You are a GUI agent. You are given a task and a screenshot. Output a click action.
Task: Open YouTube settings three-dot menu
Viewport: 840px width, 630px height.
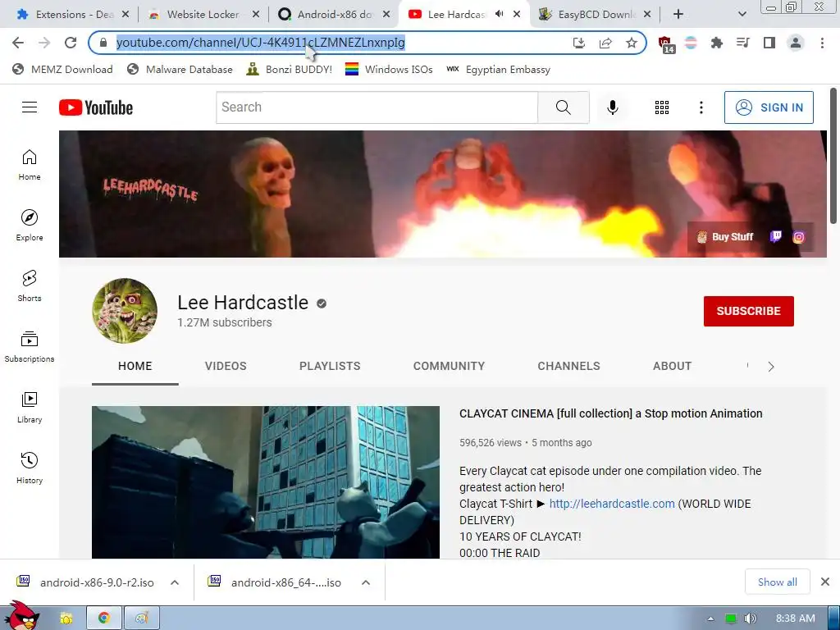click(x=701, y=107)
